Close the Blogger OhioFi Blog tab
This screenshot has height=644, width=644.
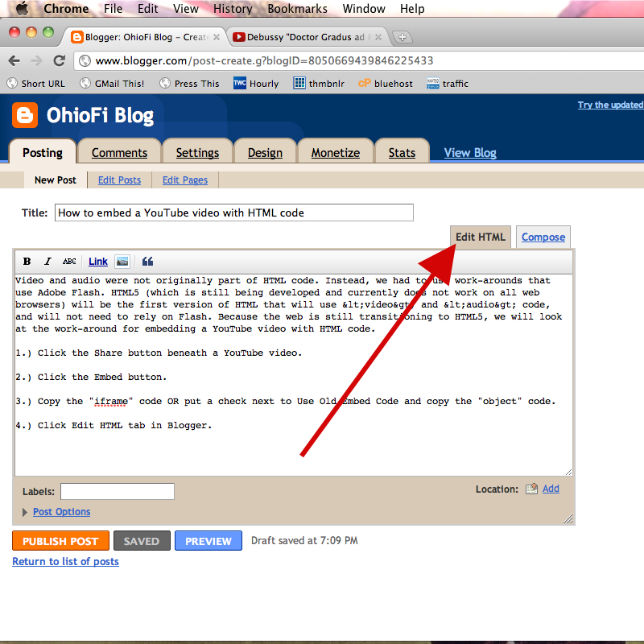(217, 37)
